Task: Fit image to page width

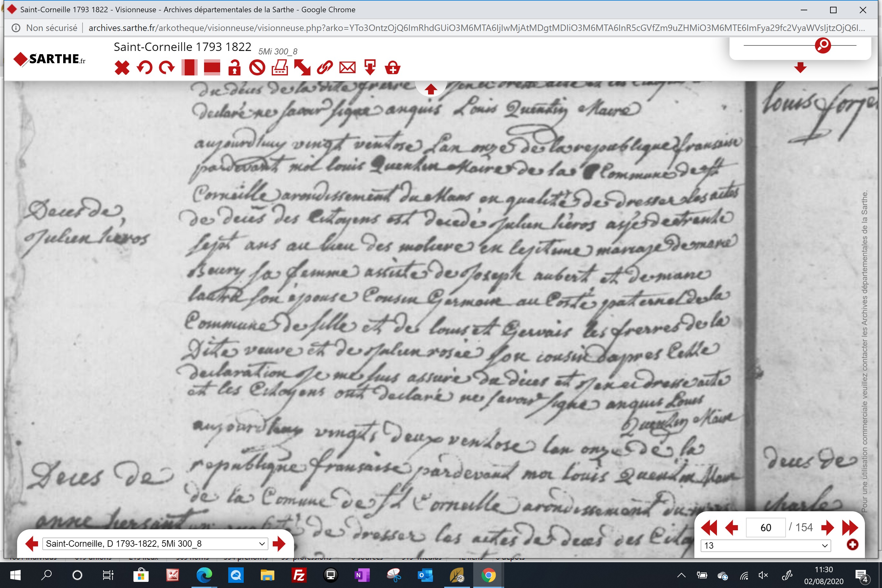Action: tap(212, 68)
